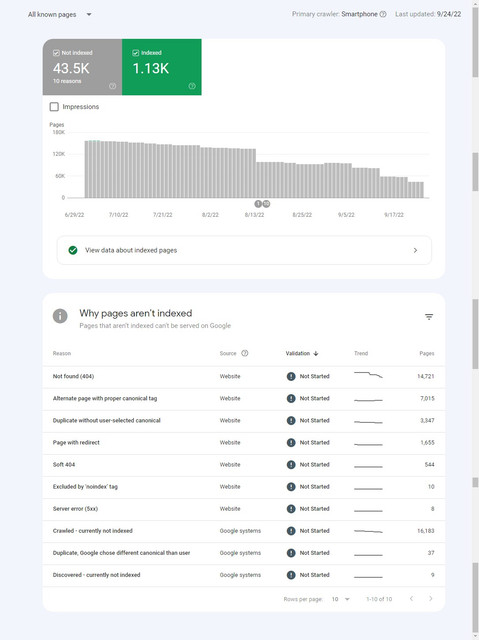Toggle the Not indexed checkbox
Image resolution: width=479 pixels, height=640 pixels.
pos(56,53)
